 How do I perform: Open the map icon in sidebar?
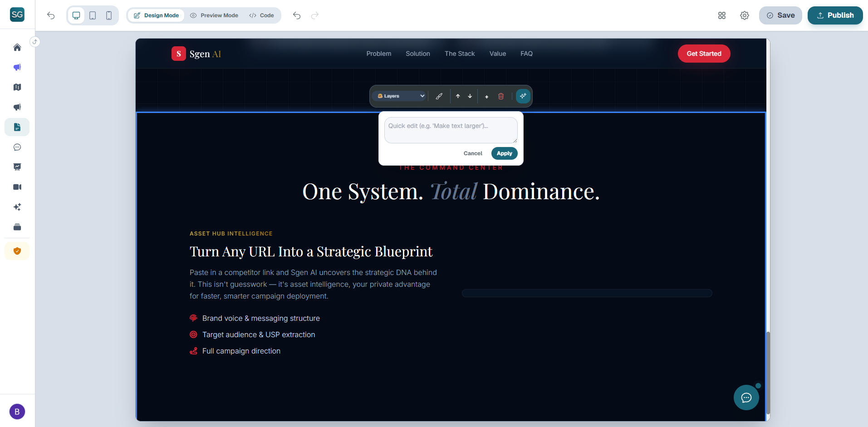click(17, 87)
